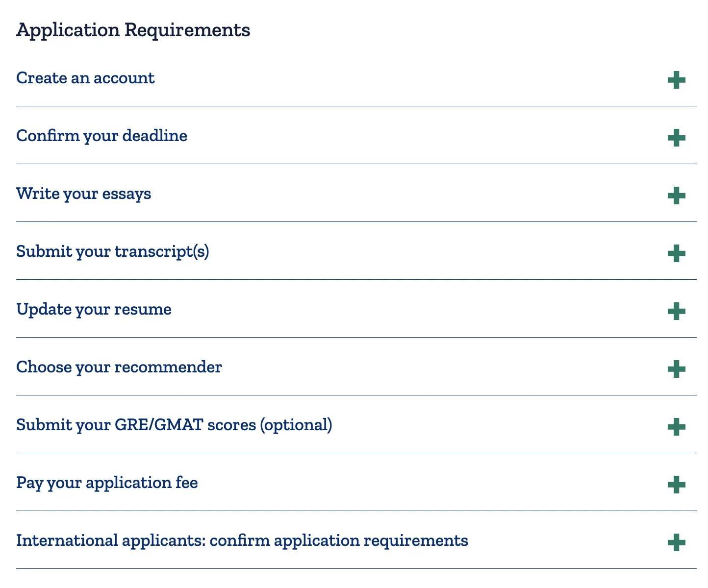Select the Submit your transcript(s) title

(x=112, y=251)
